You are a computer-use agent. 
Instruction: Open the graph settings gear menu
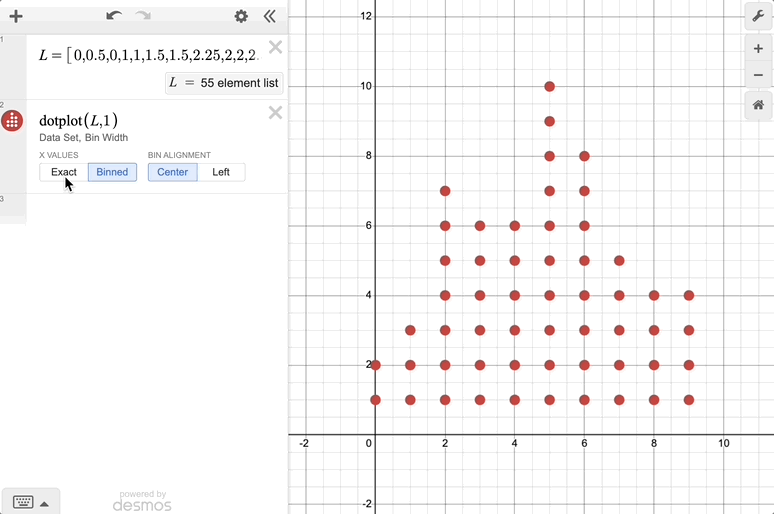(x=241, y=16)
